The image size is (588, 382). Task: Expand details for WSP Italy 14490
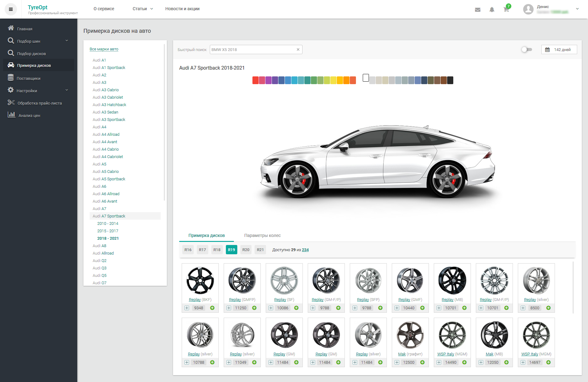click(439, 362)
